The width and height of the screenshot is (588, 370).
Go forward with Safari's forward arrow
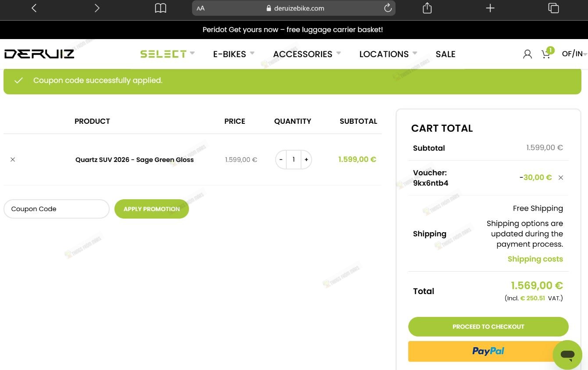coord(97,8)
